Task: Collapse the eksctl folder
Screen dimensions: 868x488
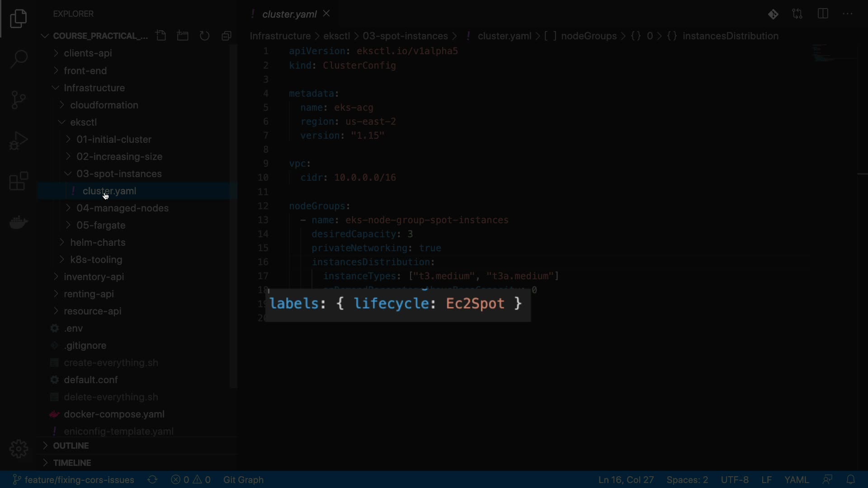Action: [x=83, y=122]
